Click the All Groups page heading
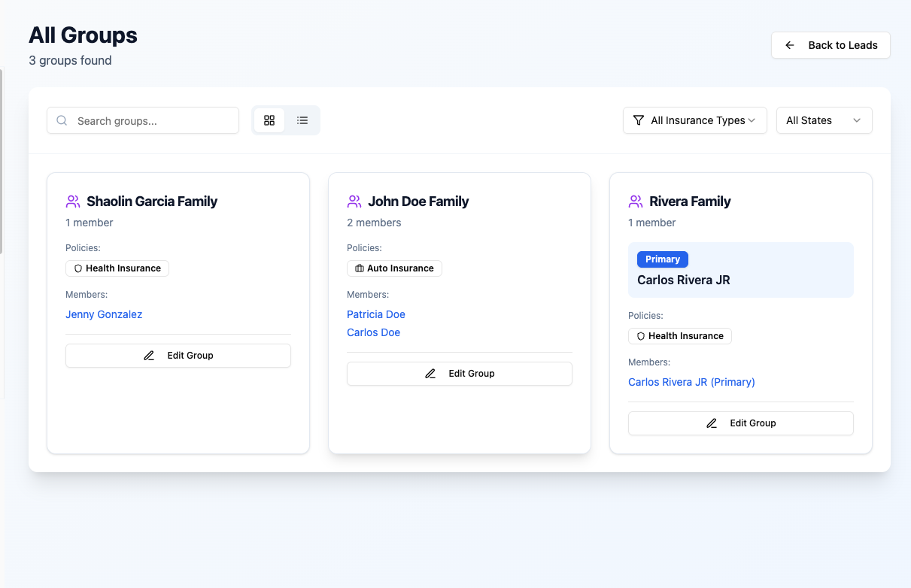 (83, 35)
